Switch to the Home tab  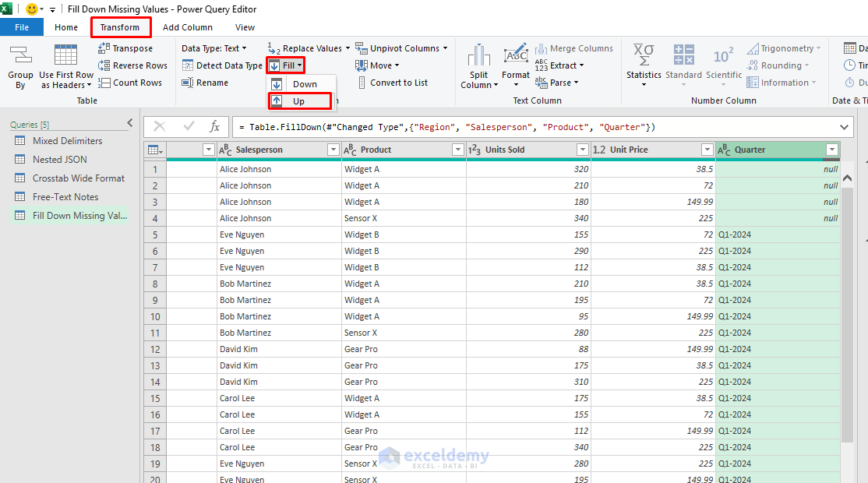coord(66,27)
